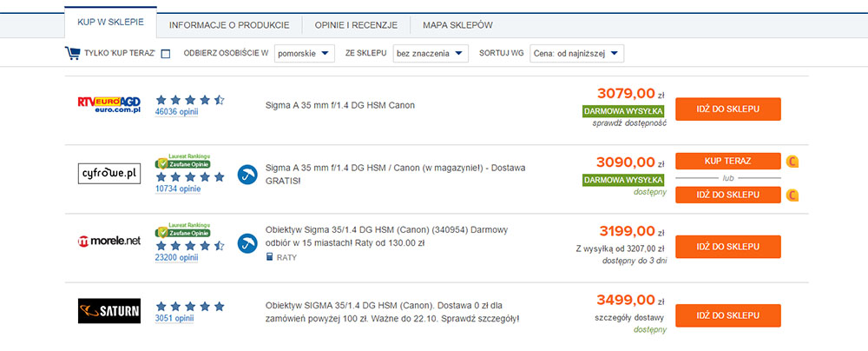The height and width of the screenshot is (351, 868).
Task: Open the 'pomorskie' pickup region dropdown
Action: [x=305, y=54]
